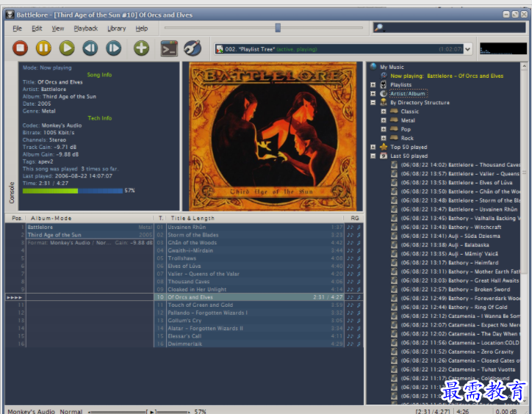Click the top slider handle in menu bar
The width and height of the screenshot is (532, 414).
278,27
